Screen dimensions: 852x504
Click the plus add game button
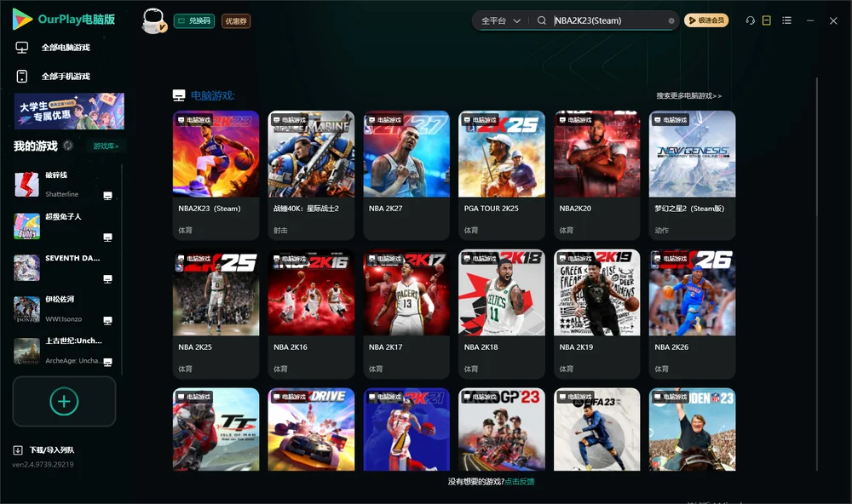click(64, 401)
